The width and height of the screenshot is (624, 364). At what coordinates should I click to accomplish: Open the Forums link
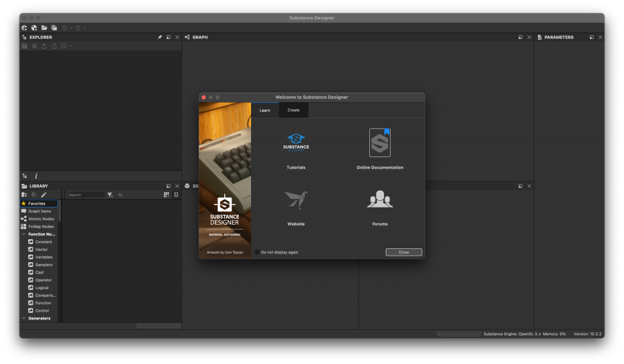point(380,208)
